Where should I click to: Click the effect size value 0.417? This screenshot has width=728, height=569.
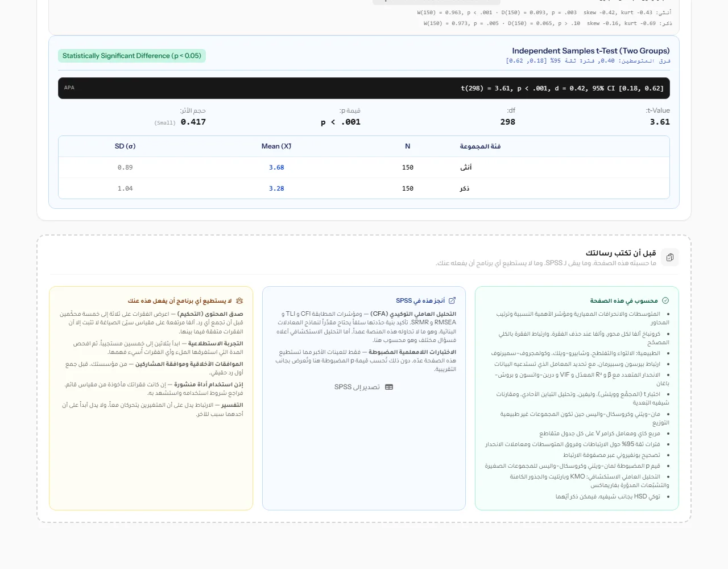pos(193,122)
